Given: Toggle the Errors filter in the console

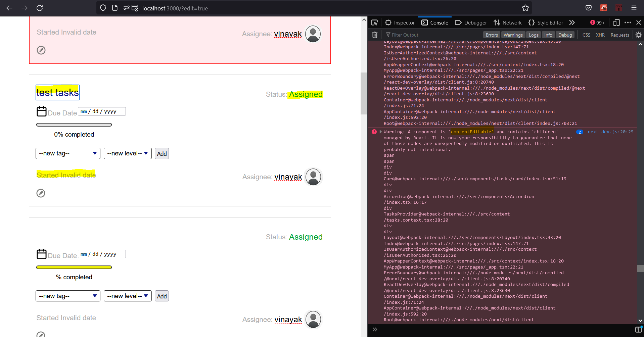Looking at the screenshot, I should pyautogui.click(x=491, y=35).
